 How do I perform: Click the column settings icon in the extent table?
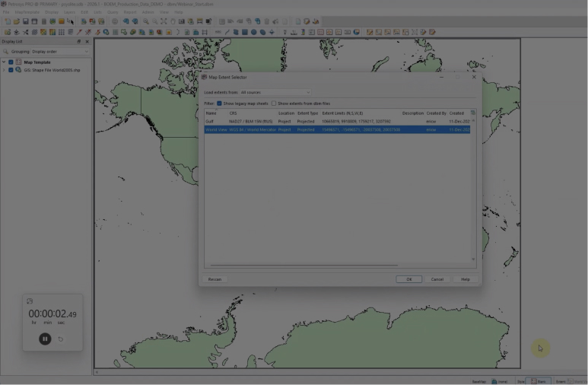[x=472, y=113]
